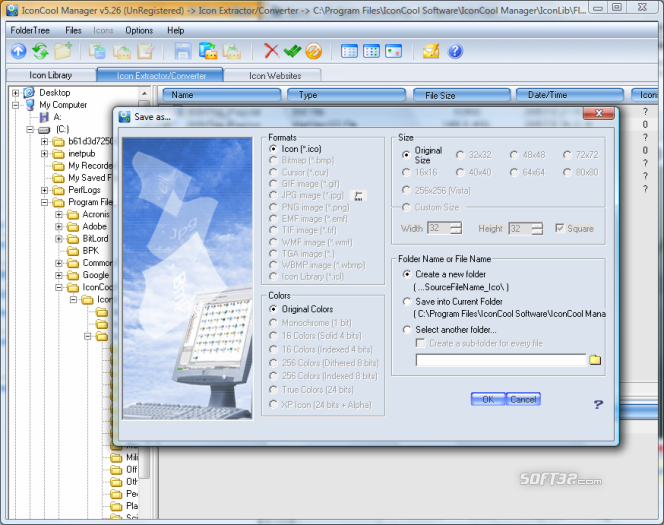Click the red X delete icon
Screen dimensions: 664x525
(271, 51)
